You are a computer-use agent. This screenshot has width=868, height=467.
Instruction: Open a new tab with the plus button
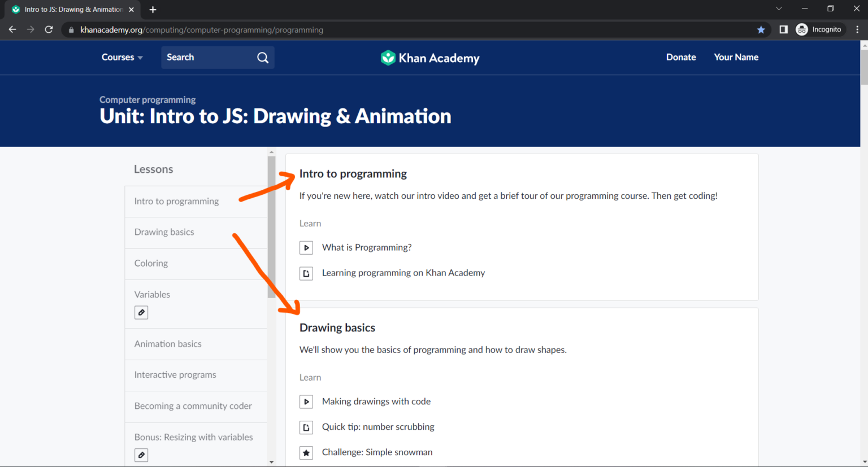tap(153, 9)
